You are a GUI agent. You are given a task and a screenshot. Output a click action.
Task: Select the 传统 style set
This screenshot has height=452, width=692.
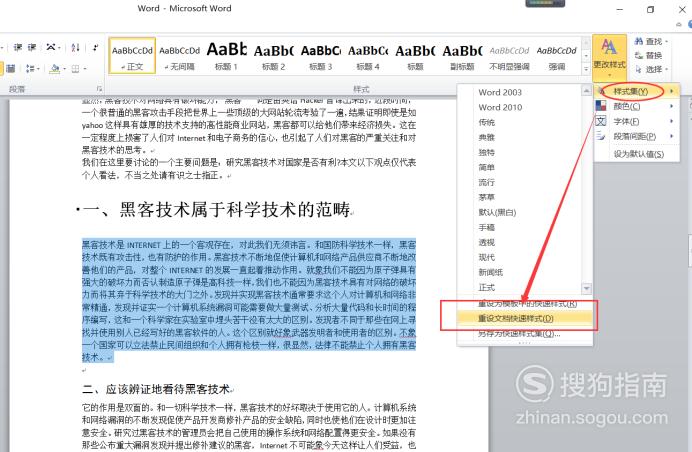point(520,122)
